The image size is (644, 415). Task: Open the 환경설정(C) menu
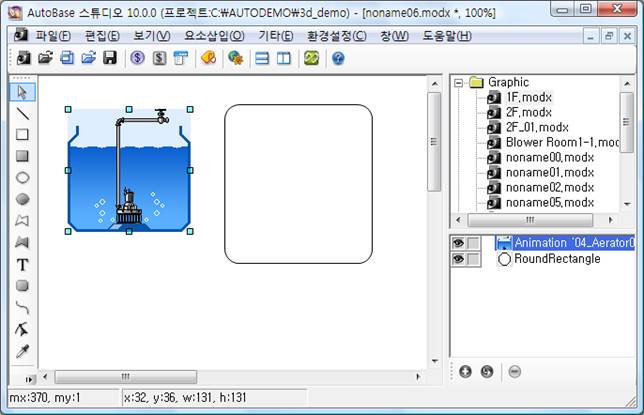tap(336, 36)
